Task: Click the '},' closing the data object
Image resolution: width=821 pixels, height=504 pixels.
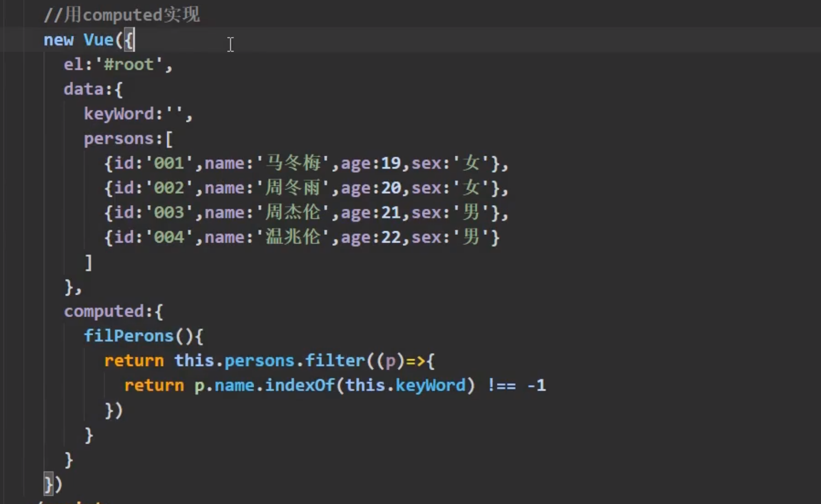Action: click(73, 287)
